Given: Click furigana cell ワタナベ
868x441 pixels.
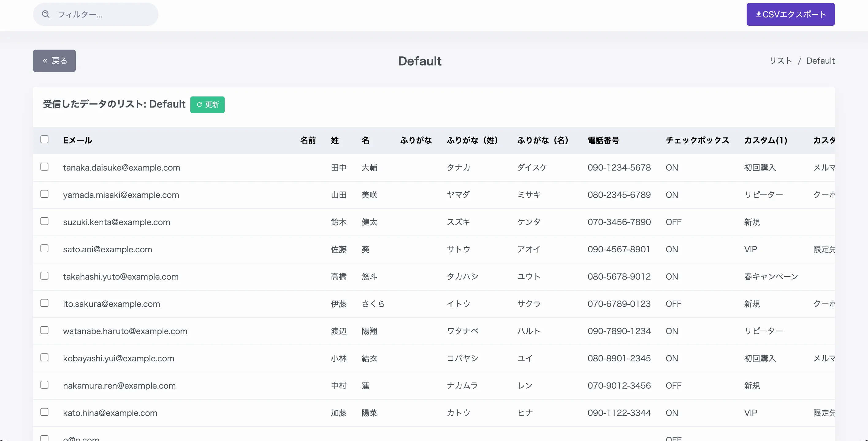Looking at the screenshot, I should point(463,331).
